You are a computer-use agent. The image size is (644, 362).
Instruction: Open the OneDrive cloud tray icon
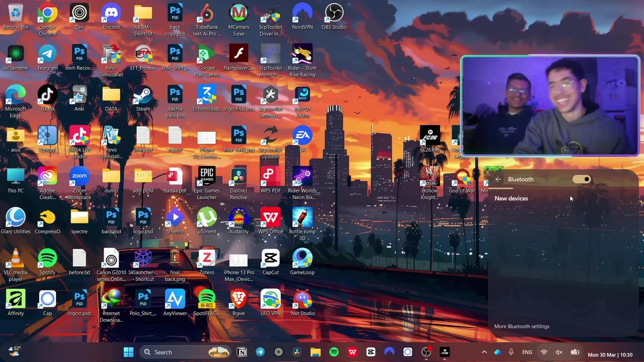498,352
